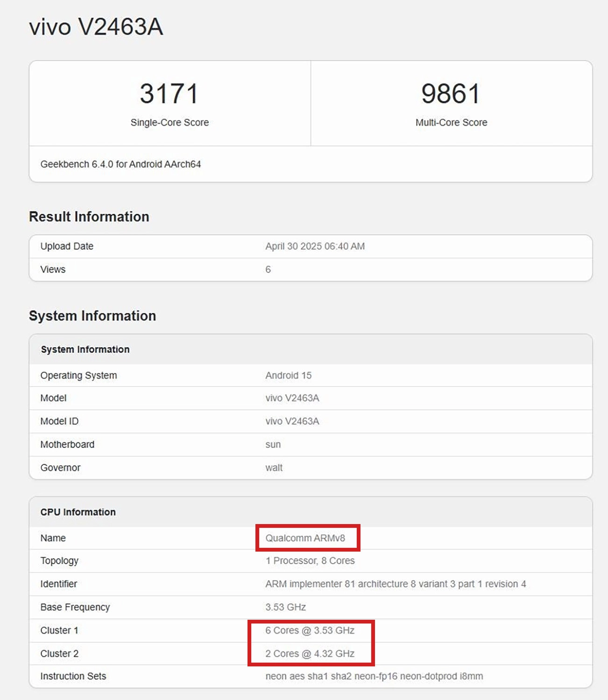Select the 'Android 15' value
The height and width of the screenshot is (700, 608).
(288, 375)
